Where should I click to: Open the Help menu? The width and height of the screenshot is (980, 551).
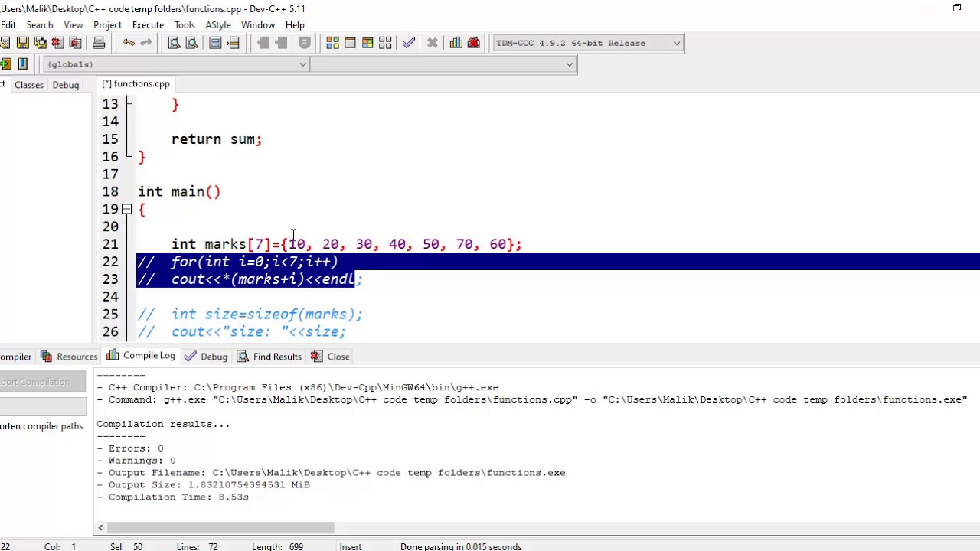[295, 24]
